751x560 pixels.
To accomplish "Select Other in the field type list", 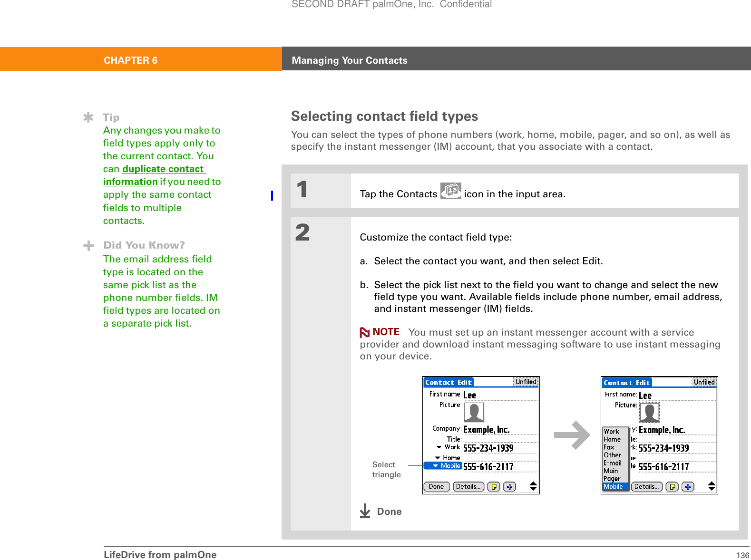I will [615, 455].
